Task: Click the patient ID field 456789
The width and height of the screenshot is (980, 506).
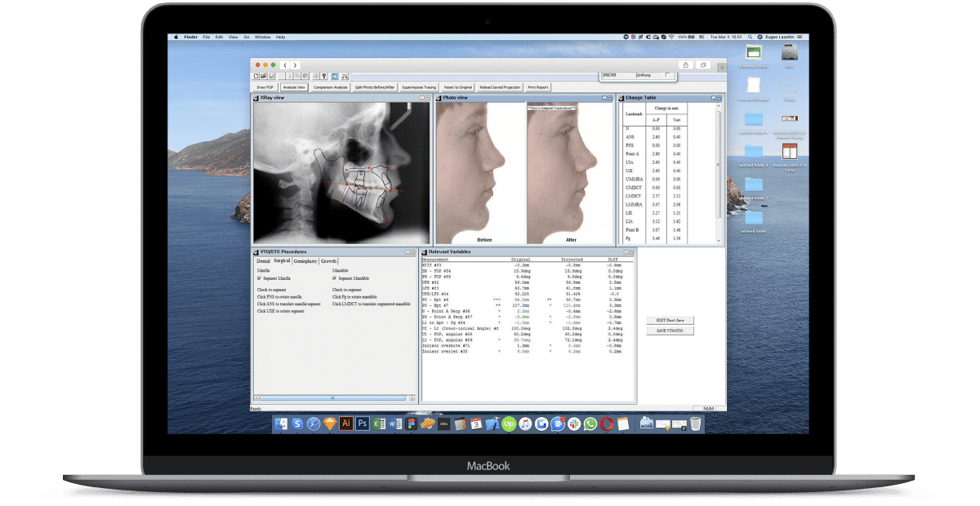Action: pyautogui.click(x=617, y=76)
